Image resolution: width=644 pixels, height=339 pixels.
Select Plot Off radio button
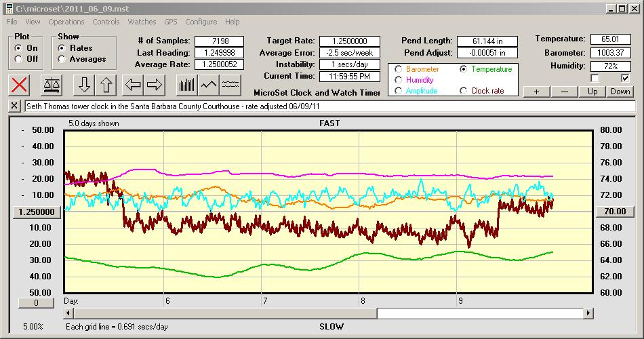pos(18,59)
